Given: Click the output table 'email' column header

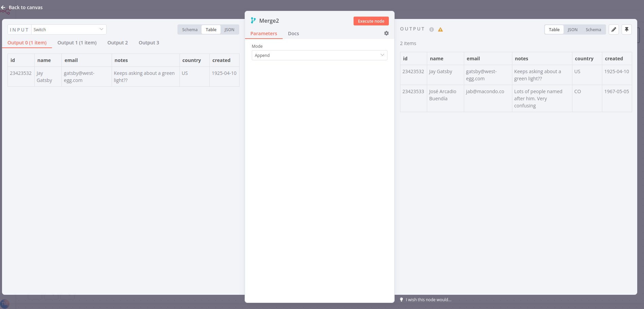Looking at the screenshot, I should [488, 59].
